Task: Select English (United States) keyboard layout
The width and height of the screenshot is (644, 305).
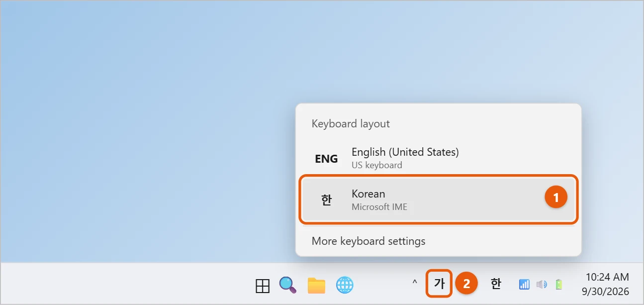Action: click(x=439, y=158)
